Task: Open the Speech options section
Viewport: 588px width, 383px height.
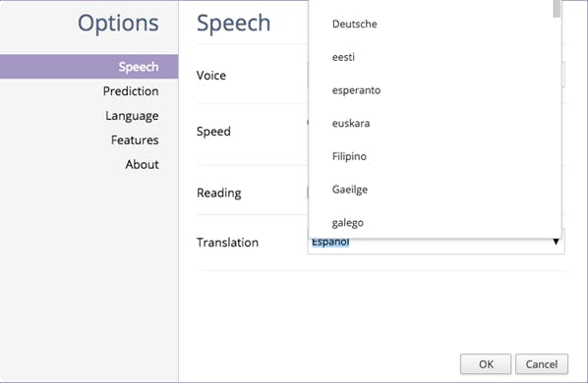Action: tap(88, 67)
